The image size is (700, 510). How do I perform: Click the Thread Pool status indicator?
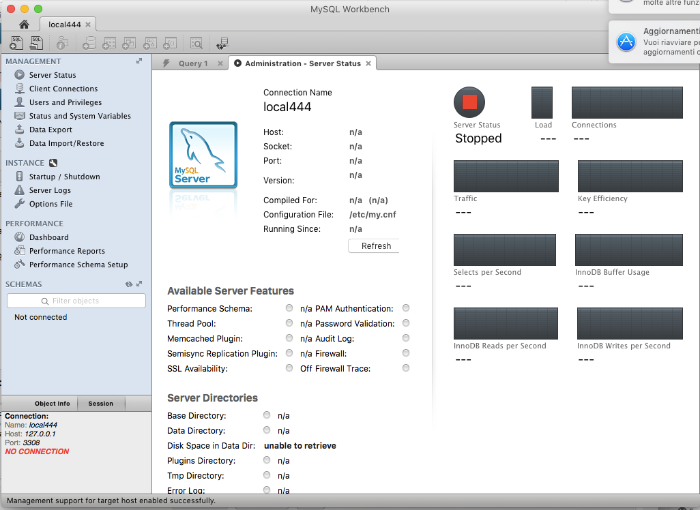[x=289, y=323]
